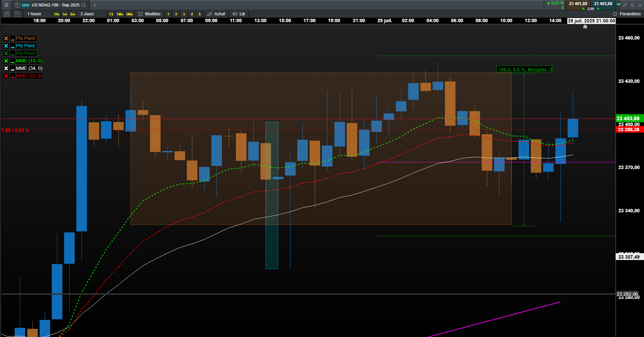Search instrument with magnifier icon

84,5
